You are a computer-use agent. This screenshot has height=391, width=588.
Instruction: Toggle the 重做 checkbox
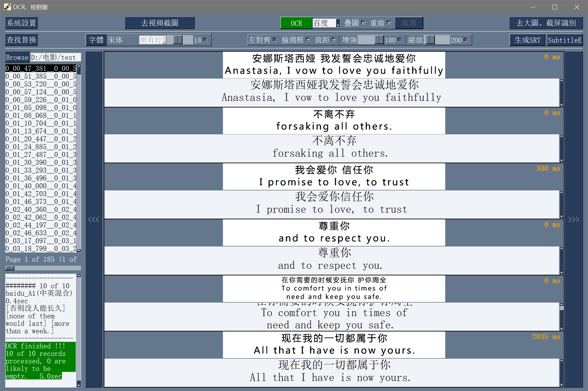pyautogui.click(x=389, y=23)
